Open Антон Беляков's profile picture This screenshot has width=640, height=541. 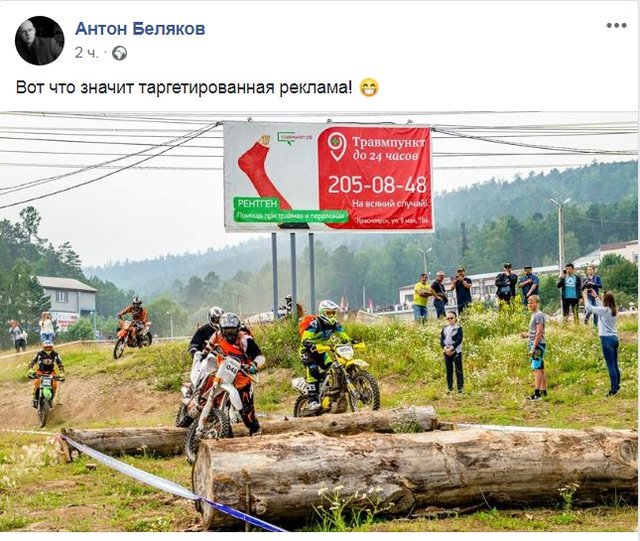[40, 40]
